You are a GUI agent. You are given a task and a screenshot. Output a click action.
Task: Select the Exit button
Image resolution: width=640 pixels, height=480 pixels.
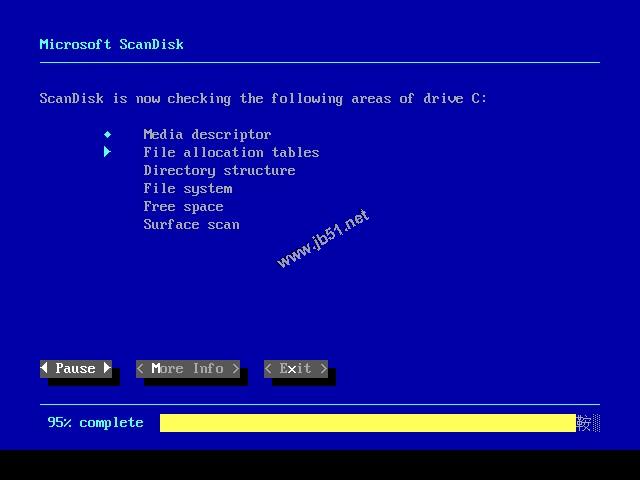coord(296,369)
